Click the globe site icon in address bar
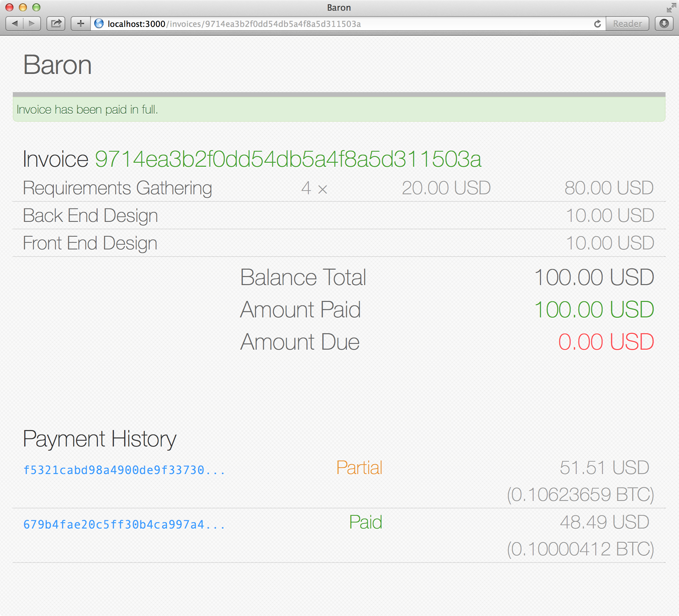 [x=99, y=24]
